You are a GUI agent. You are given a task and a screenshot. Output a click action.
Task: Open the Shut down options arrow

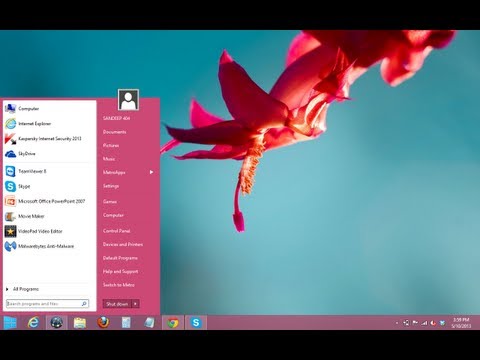pos(135,304)
